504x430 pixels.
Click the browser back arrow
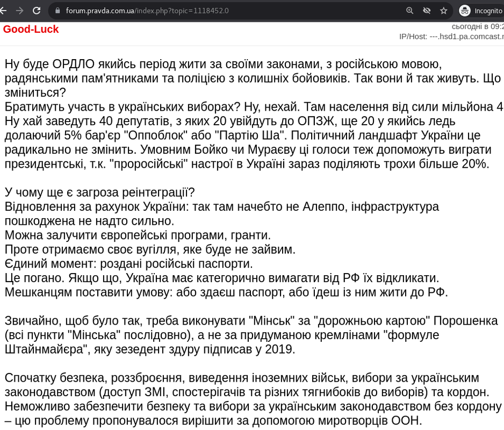click(3, 11)
